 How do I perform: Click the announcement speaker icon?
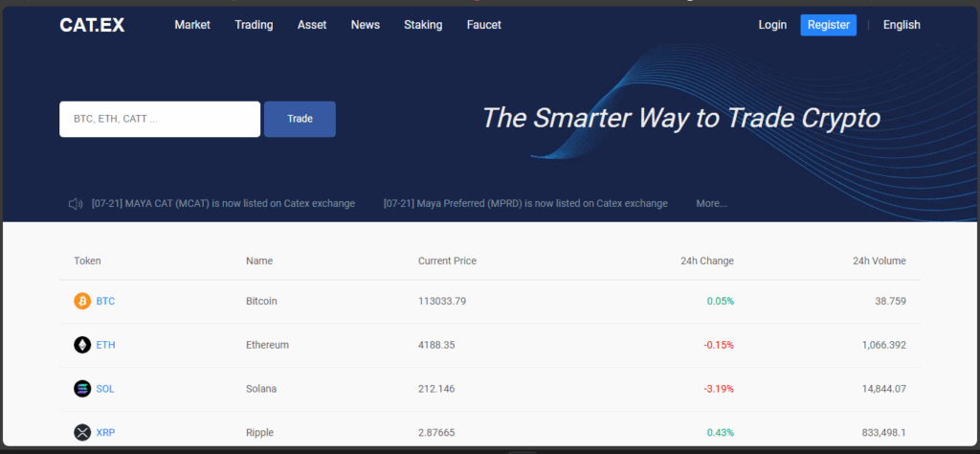76,203
